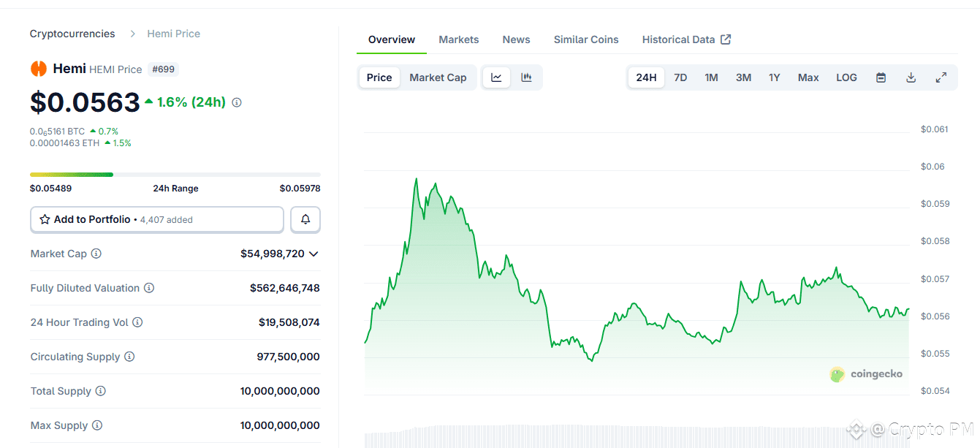Open the Markets tab
The width and height of the screenshot is (980, 448).
click(x=459, y=39)
